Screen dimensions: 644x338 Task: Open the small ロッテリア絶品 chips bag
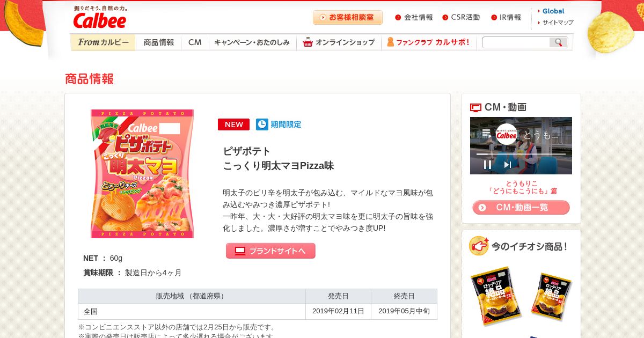pos(551,297)
